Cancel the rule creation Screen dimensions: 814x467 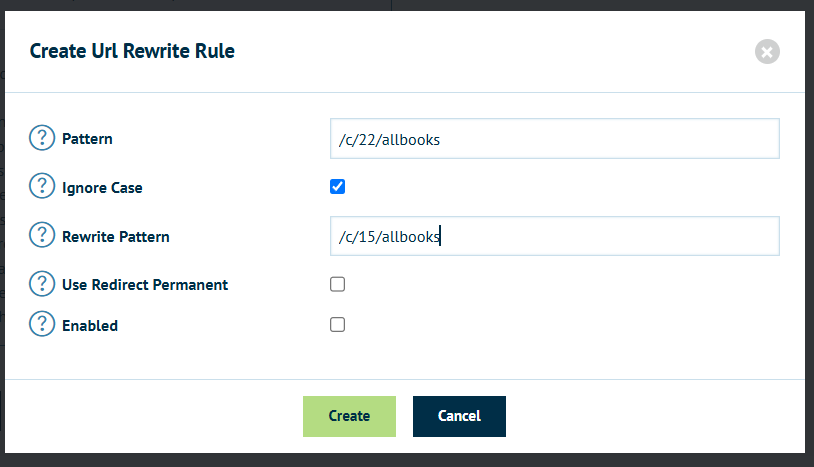coord(459,416)
